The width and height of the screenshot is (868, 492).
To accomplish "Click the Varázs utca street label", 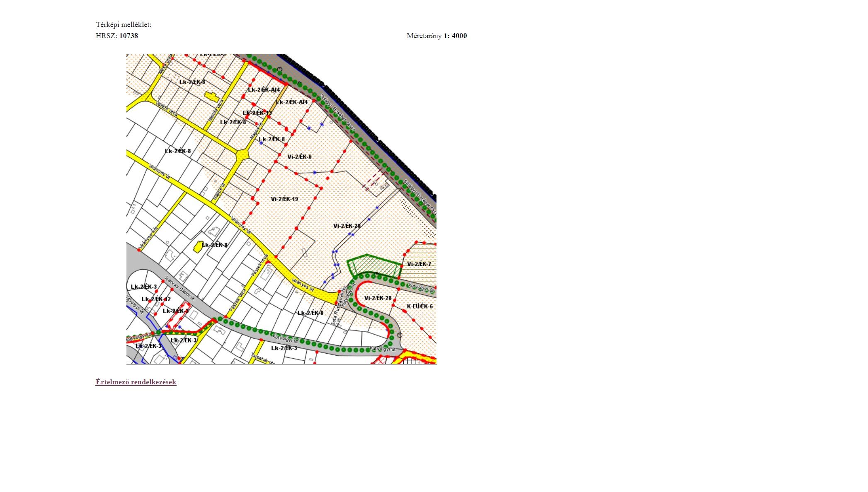I will (167, 110).
